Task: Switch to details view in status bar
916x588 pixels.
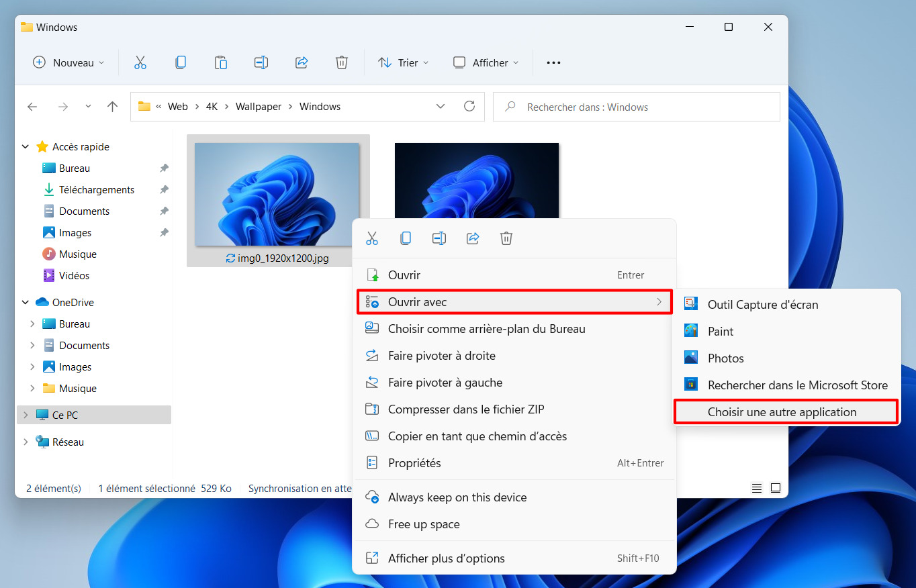Action: click(x=757, y=488)
